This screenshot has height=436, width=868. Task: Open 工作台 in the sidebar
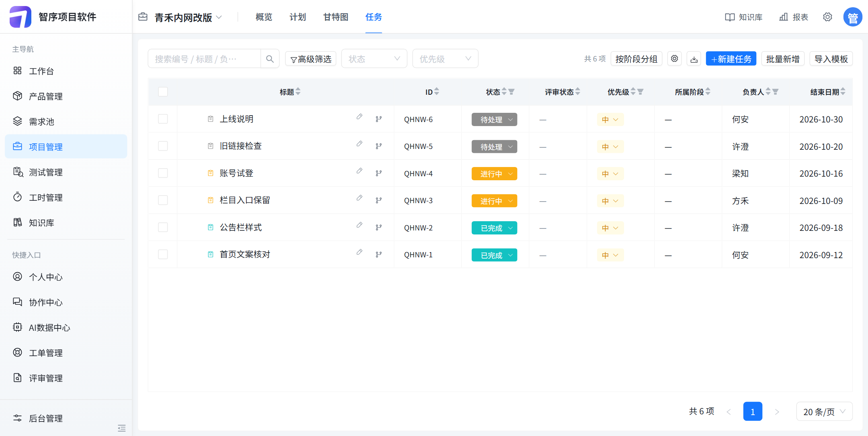[x=66, y=71]
